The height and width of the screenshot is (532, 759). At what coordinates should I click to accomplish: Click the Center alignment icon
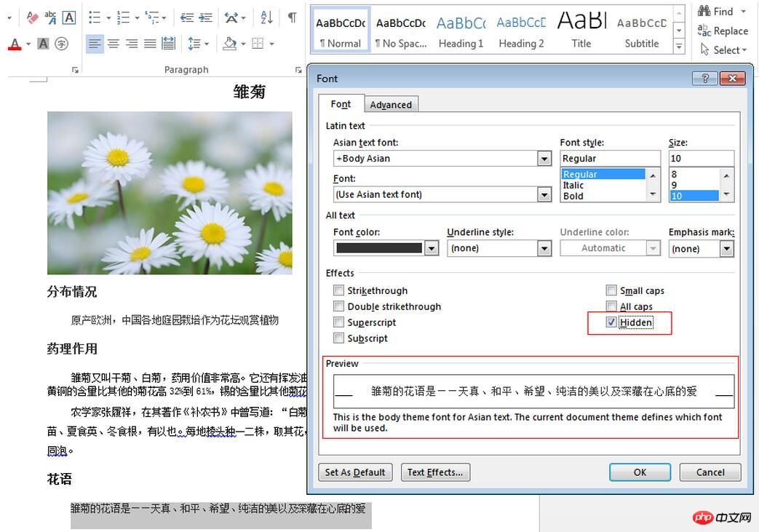pyautogui.click(x=114, y=44)
